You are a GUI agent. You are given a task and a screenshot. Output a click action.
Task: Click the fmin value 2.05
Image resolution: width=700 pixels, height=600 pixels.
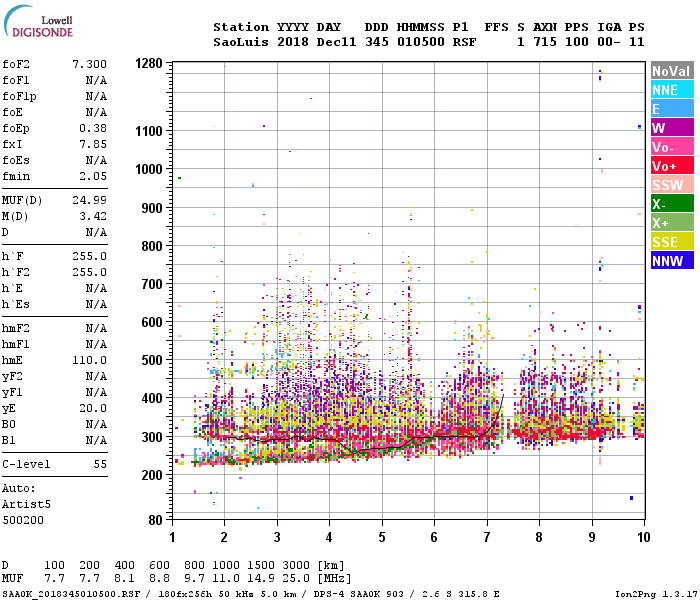(x=93, y=177)
